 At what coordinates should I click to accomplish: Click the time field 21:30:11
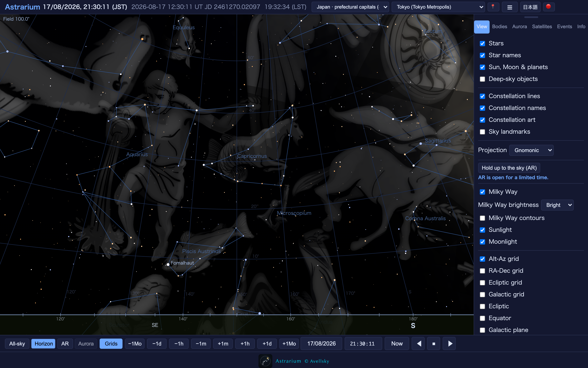click(363, 343)
